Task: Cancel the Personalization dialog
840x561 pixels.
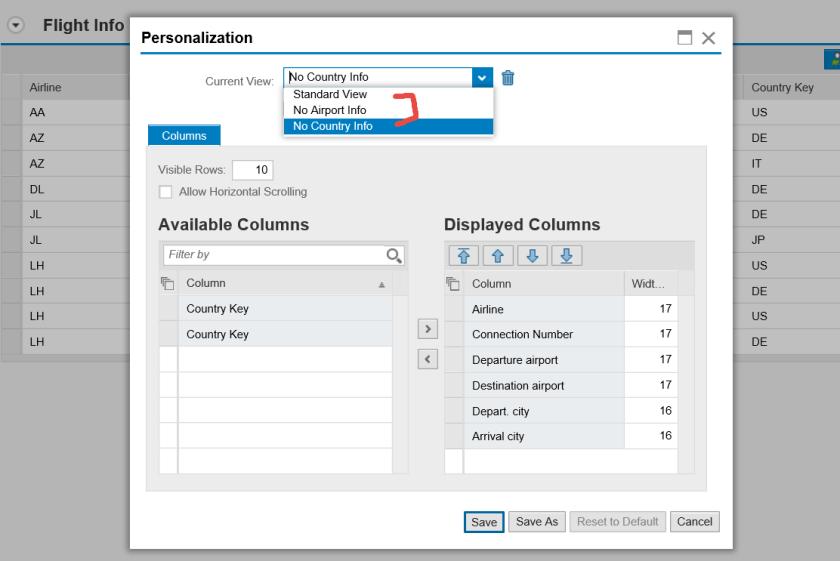Action: pyautogui.click(x=694, y=521)
